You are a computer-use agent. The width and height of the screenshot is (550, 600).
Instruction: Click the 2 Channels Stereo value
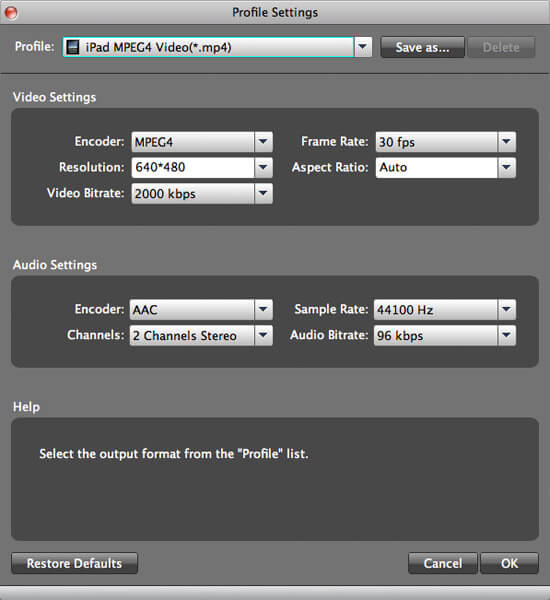184,336
